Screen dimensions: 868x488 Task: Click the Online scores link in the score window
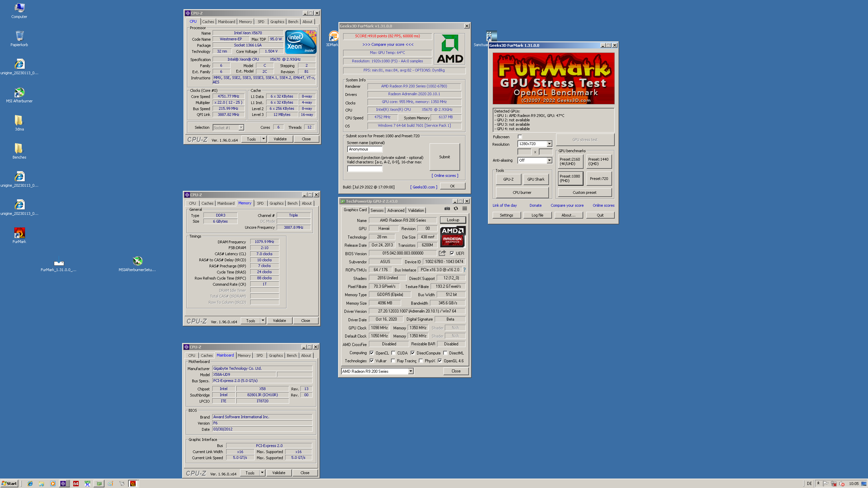tap(445, 176)
